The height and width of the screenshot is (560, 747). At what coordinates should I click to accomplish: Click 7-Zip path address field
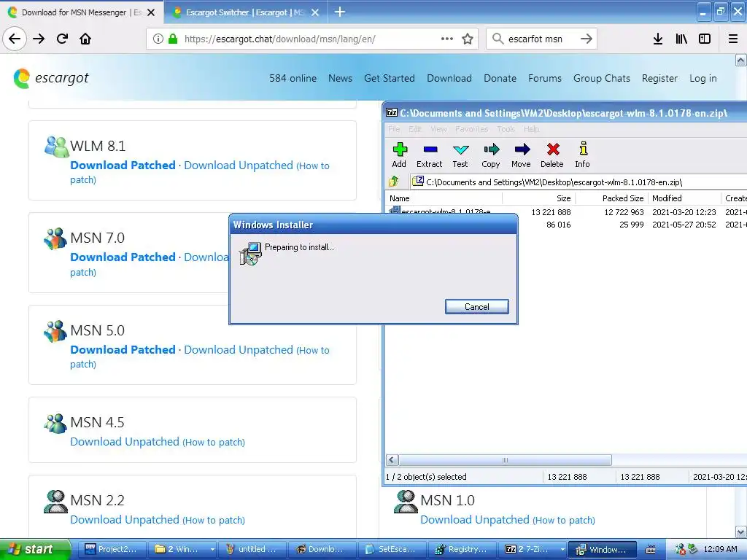[578, 182]
